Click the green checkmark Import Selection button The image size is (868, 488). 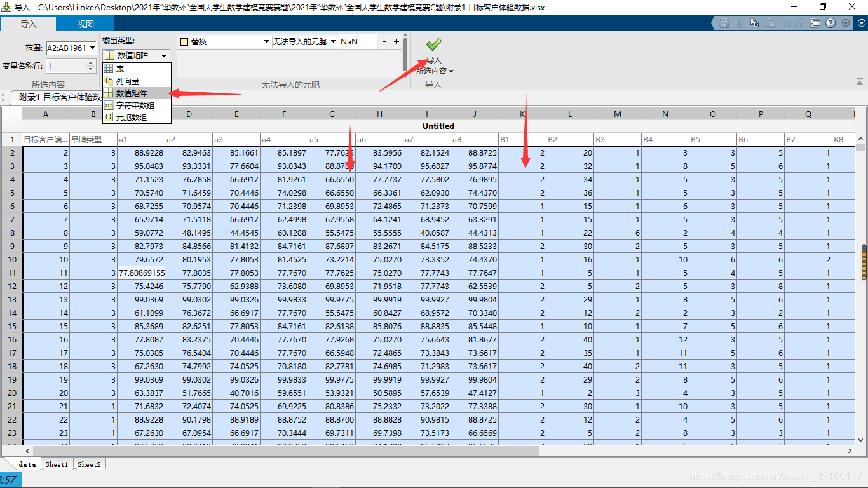coord(434,45)
